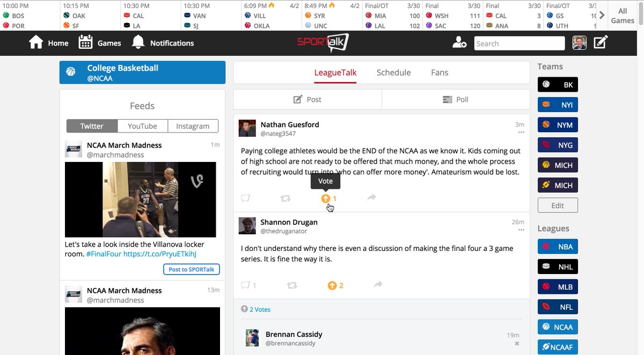The height and width of the screenshot is (355, 644).
Task: Click inside the Search field
Action: (x=519, y=43)
